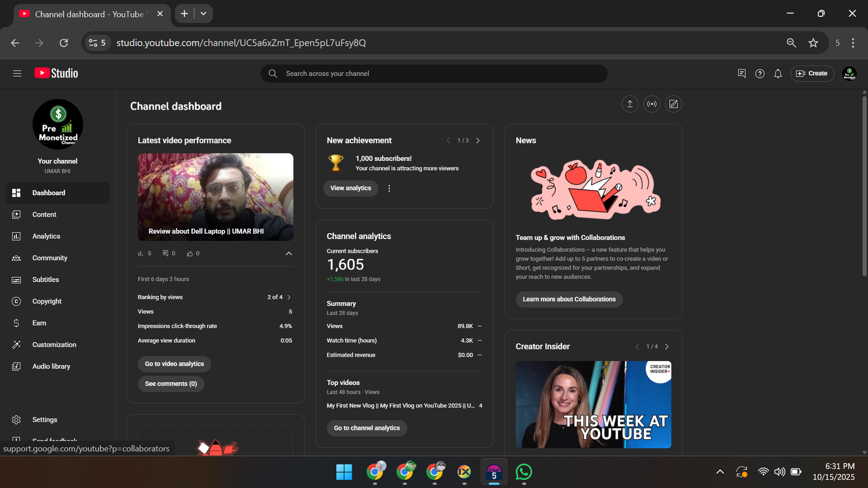This screenshot has width=868, height=488.
Task: Open the Dell Laptop review video thumbnail
Action: pyautogui.click(x=215, y=196)
